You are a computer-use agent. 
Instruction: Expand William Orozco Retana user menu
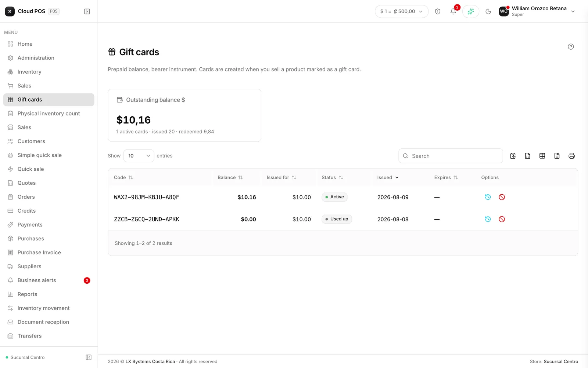click(x=537, y=11)
